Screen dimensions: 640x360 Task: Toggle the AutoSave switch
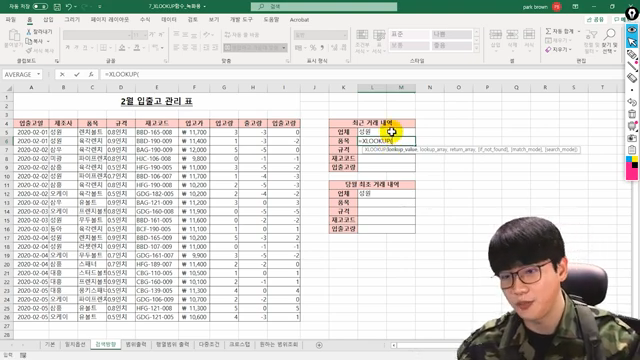pyautogui.click(x=40, y=7)
